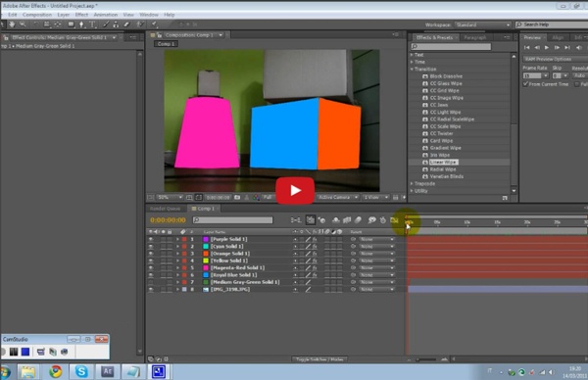Open the Composition menu
Viewport: 588px width, 380px height.
pyautogui.click(x=37, y=15)
